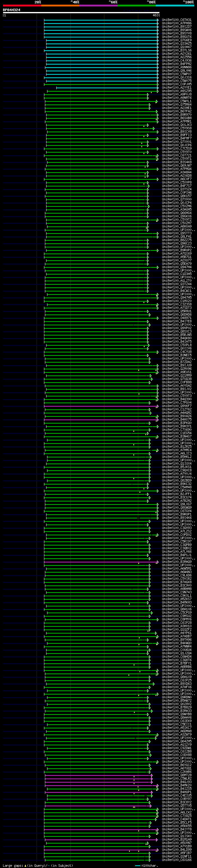Click green alignment bar for UniRef100_A9SZ95
The width and height of the screenshot is (197, 868).
pyautogui.click(x=103, y=91)
